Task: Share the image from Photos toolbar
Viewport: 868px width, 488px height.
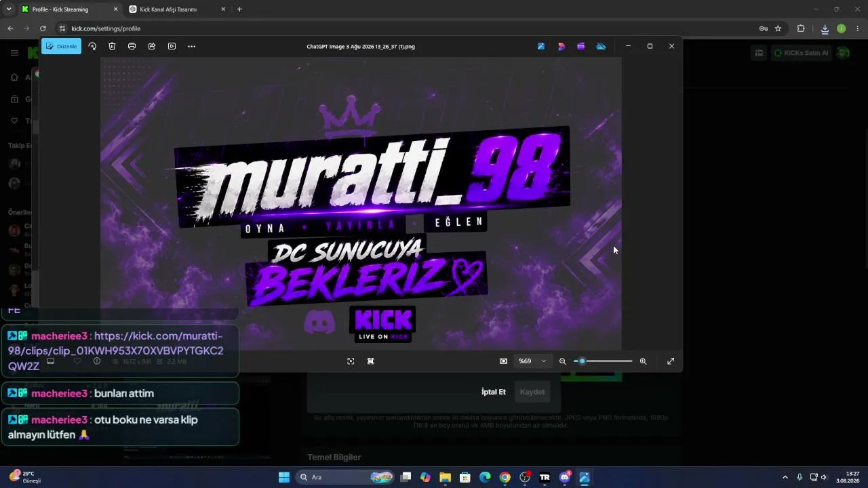Action: tap(152, 46)
